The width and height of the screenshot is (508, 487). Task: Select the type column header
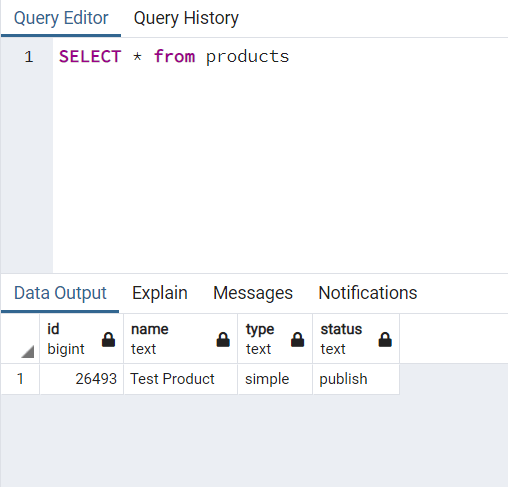tap(275, 339)
